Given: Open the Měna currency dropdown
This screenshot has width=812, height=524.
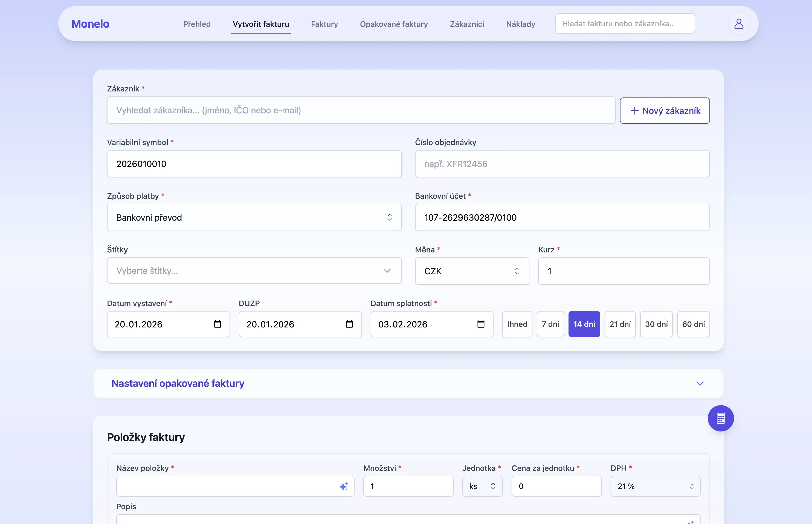Looking at the screenshot, I should pyautogui.click(x=472, y=271).
